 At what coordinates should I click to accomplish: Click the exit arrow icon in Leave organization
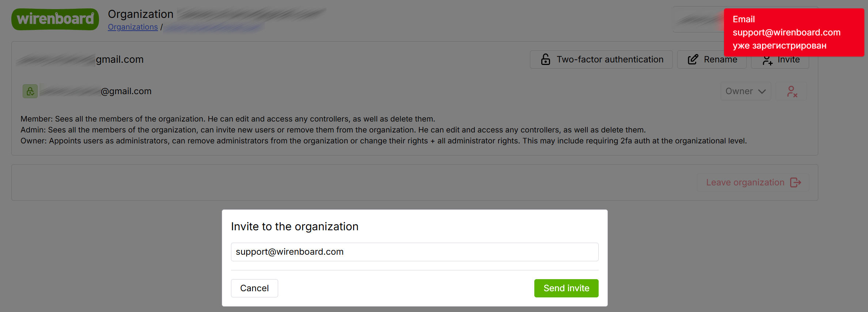coord(796,182)
